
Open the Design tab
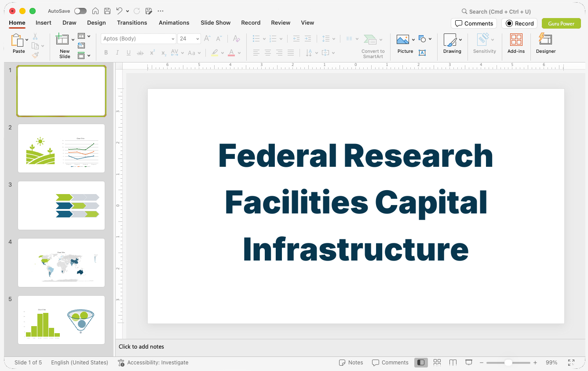(x=96, y=22)
